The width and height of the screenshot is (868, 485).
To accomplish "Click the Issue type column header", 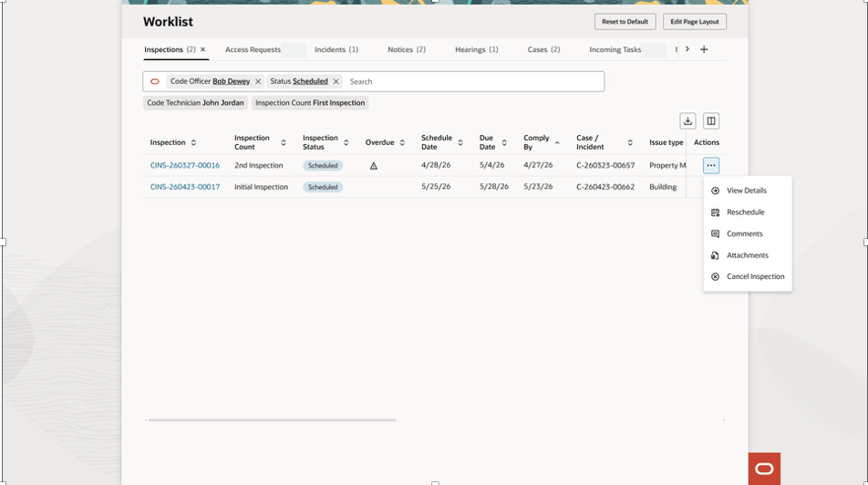I will [666, 142].
